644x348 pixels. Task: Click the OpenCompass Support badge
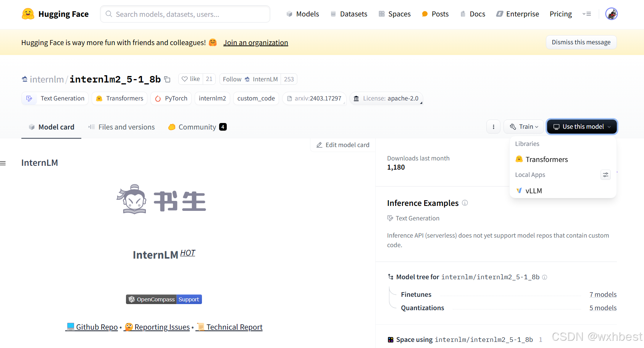(x=164, y=299)
